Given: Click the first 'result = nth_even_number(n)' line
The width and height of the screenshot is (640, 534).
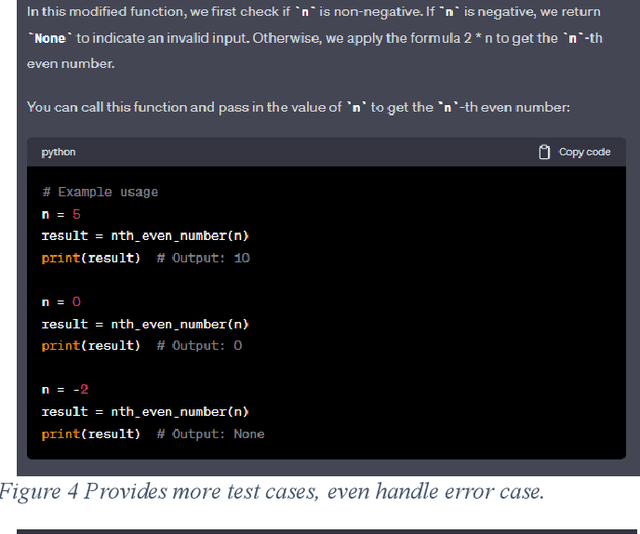Looking at the screenshot, I should click(x=145, y=236).
